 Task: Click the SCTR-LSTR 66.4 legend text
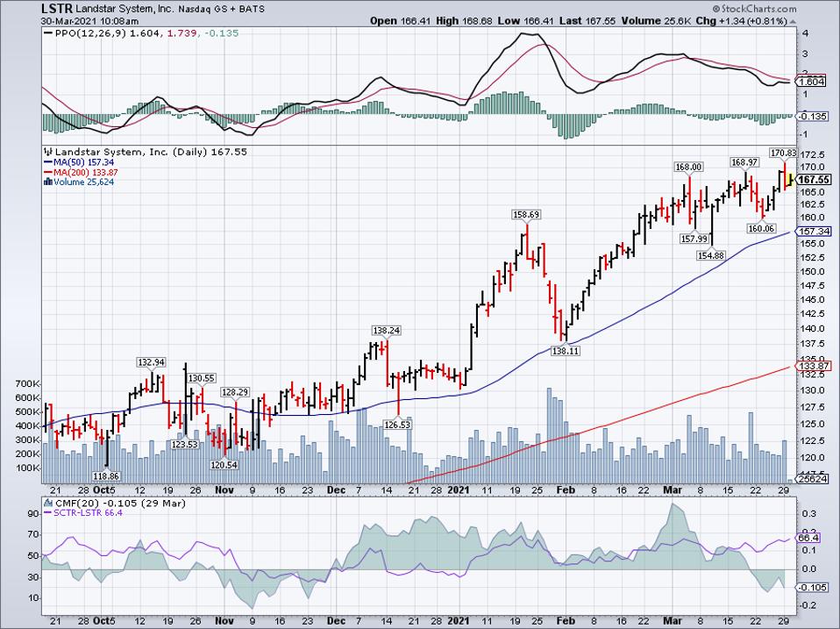[x=88, y=513]
